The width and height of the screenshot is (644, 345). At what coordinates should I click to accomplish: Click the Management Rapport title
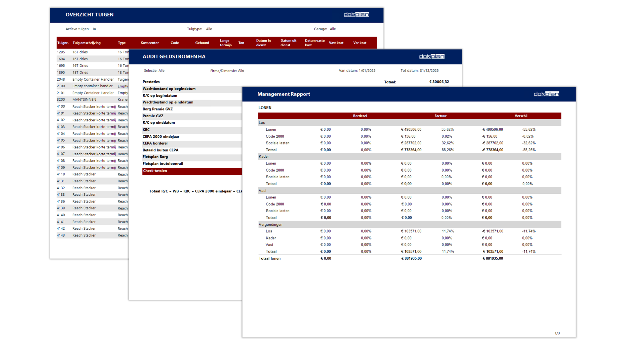pyautogui.click(x=284, y=94)
